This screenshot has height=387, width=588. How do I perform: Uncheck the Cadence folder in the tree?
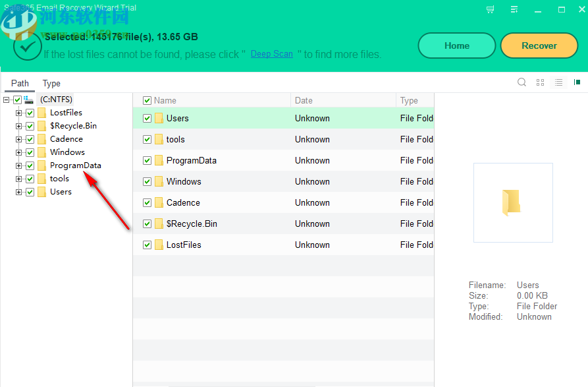pyautogui.click(x=30, y=138)
